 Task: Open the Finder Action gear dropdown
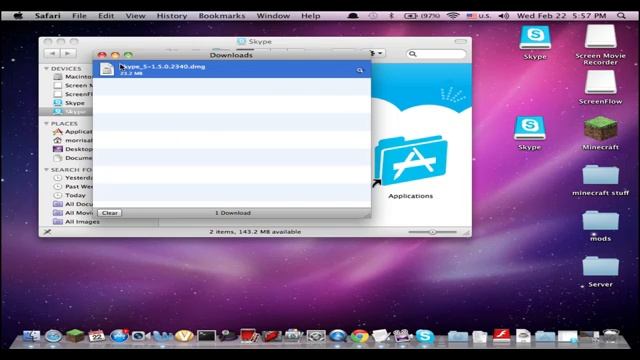(x=377, y=53)
